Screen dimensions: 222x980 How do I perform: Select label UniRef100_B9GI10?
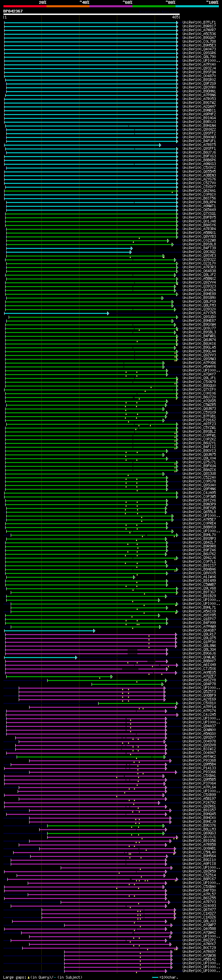[199, 859]
